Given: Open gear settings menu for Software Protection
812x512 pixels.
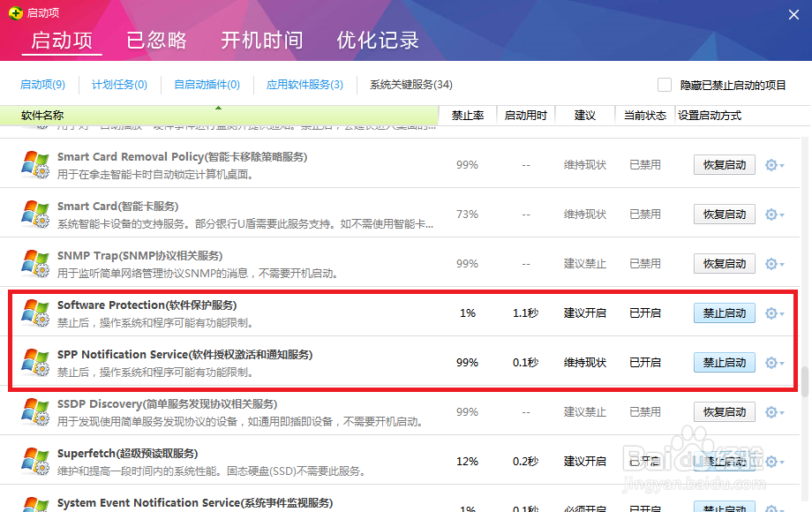Looking at the screenshot, I should click(x=774, y=313).
